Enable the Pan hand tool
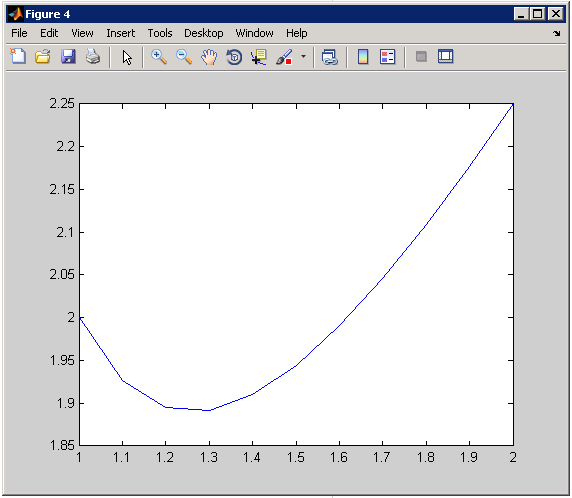This screenshot has width=572, height=498. click(209, 57)
